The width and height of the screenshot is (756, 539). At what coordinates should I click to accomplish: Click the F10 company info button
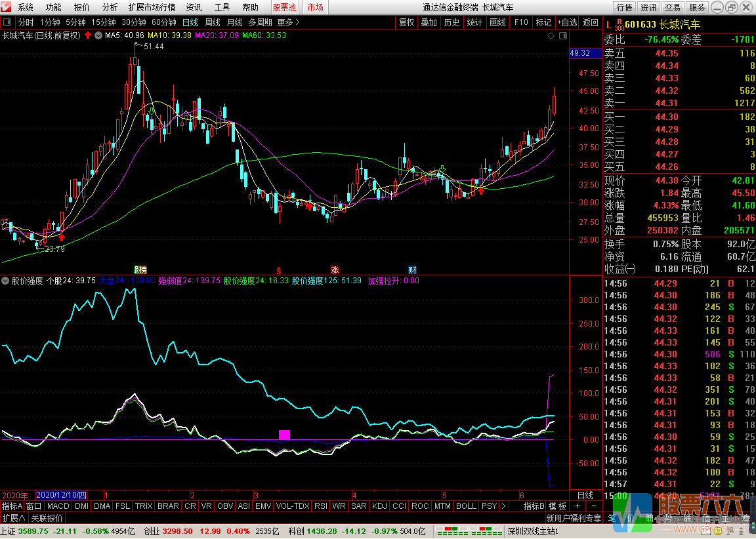520,23
